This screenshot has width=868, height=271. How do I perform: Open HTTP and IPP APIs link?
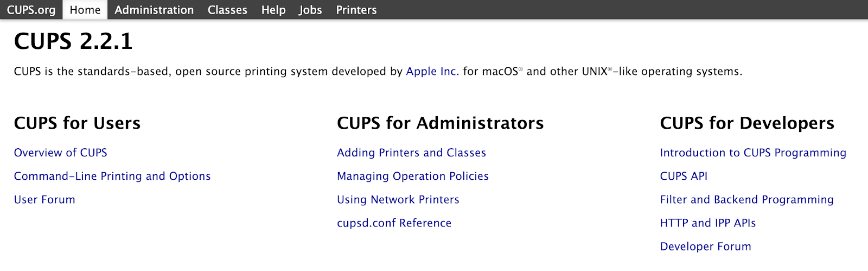tap(708, 223)
